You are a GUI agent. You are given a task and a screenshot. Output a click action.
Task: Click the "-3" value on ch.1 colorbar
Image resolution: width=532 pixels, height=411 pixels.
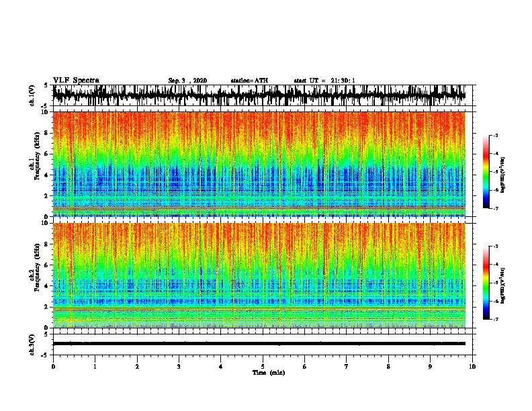coord(496,136)
